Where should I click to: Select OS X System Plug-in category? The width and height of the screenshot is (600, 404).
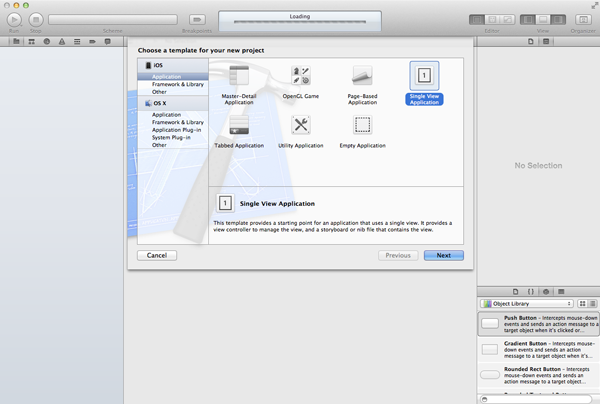[173, 137]
